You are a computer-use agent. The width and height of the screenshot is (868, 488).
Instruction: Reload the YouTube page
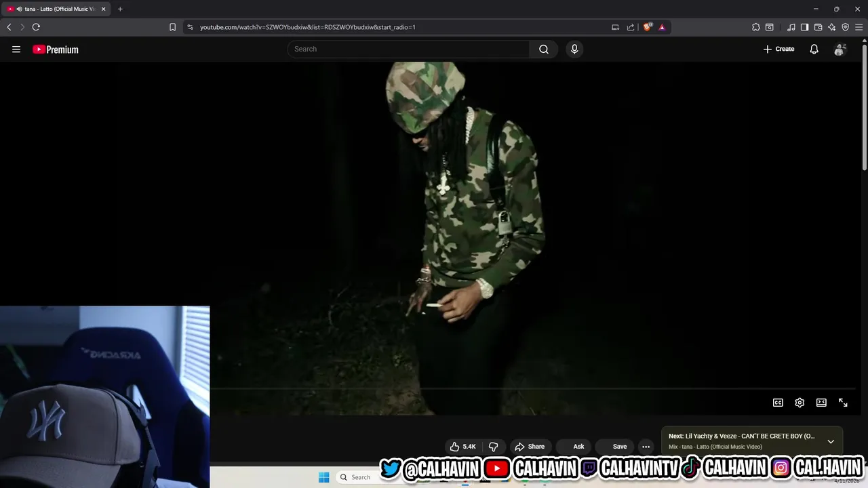(36, 27)
